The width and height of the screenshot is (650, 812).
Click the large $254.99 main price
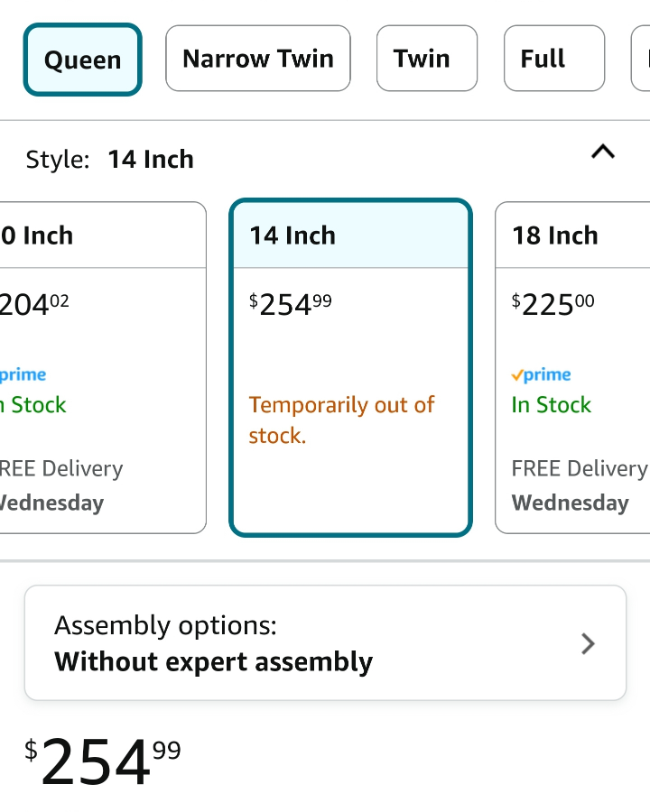103,761
